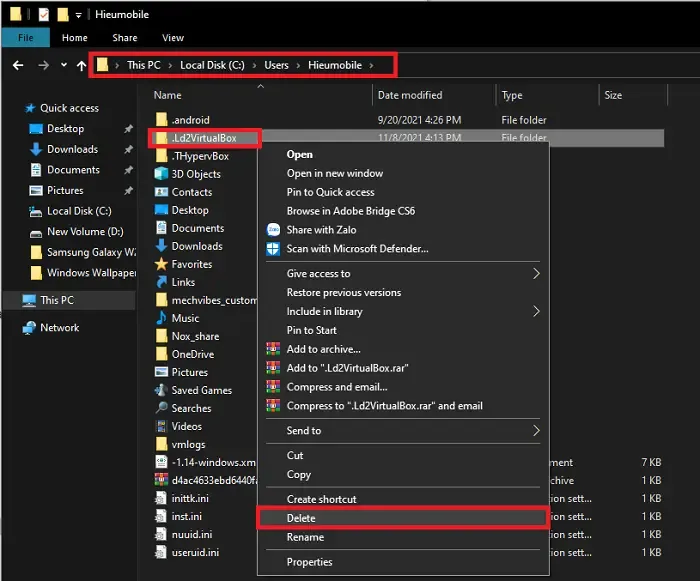Click the Network icon in sidebar
The width and height of the screenshot is (700, 581).
click(x=28, y=328)
